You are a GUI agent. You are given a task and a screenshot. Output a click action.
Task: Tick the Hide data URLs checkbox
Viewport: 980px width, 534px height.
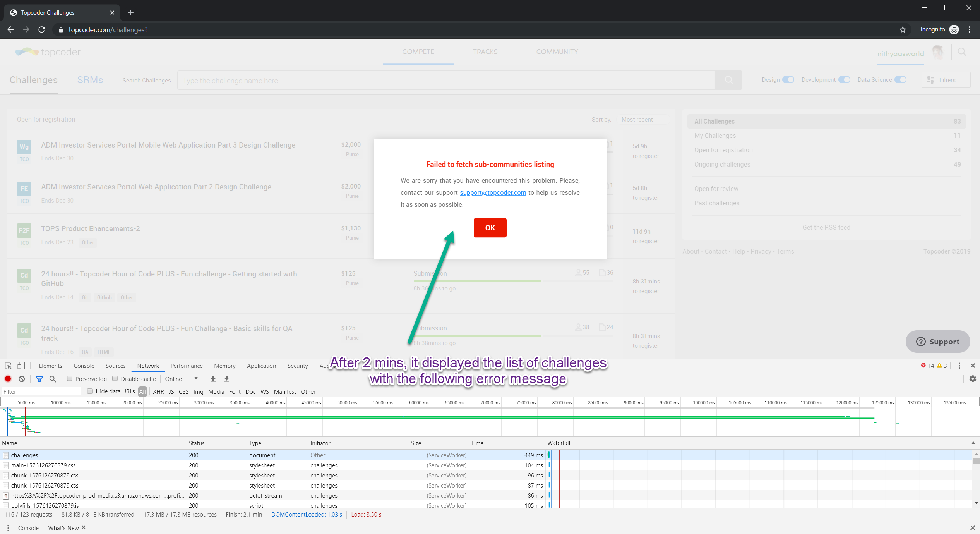pyautogui.click(x=90, y=391)
